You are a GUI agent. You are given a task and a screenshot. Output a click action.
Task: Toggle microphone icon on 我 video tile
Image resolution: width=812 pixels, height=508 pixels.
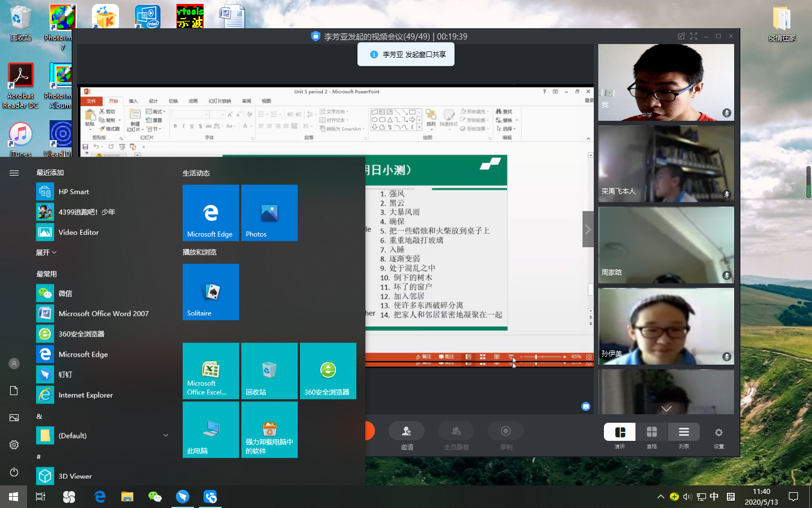tap(727, 113)
